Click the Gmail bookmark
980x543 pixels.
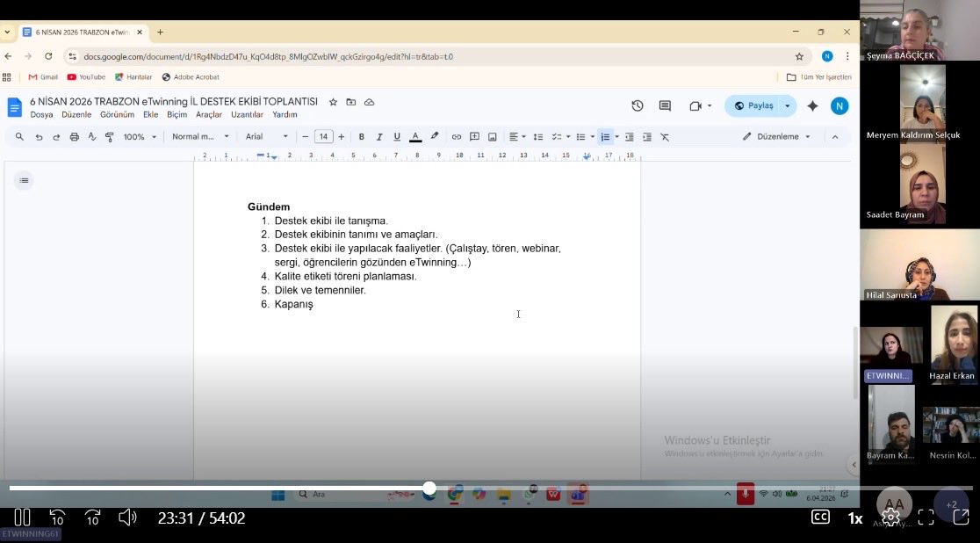pyautogui.click(x=43, y=77)
